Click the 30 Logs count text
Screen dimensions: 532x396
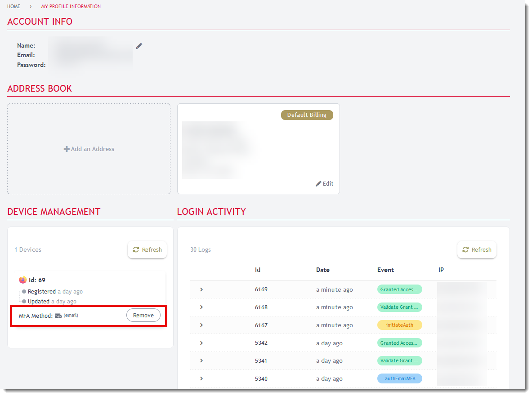[201, 249]
